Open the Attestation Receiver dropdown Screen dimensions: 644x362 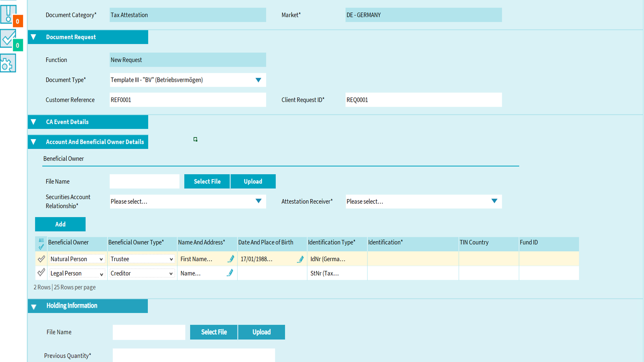(494, 201)
